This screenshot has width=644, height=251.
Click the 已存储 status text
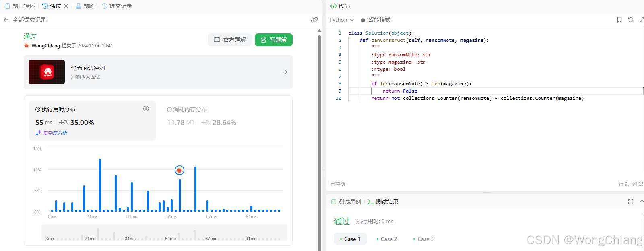[338, 184]
